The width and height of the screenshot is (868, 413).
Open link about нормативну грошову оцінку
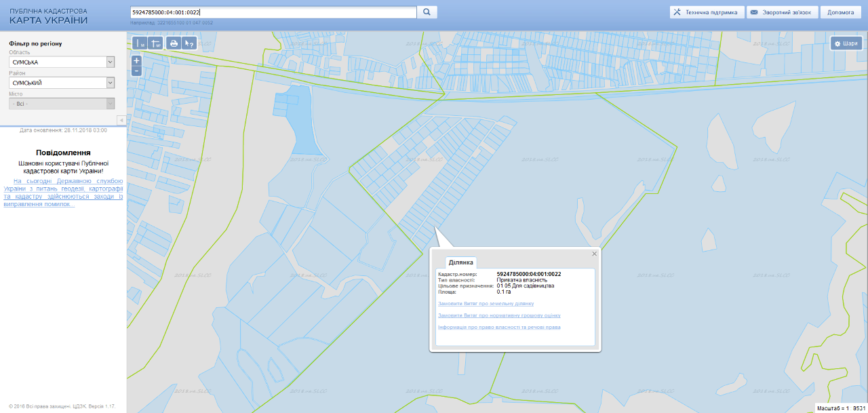[499, 315]
